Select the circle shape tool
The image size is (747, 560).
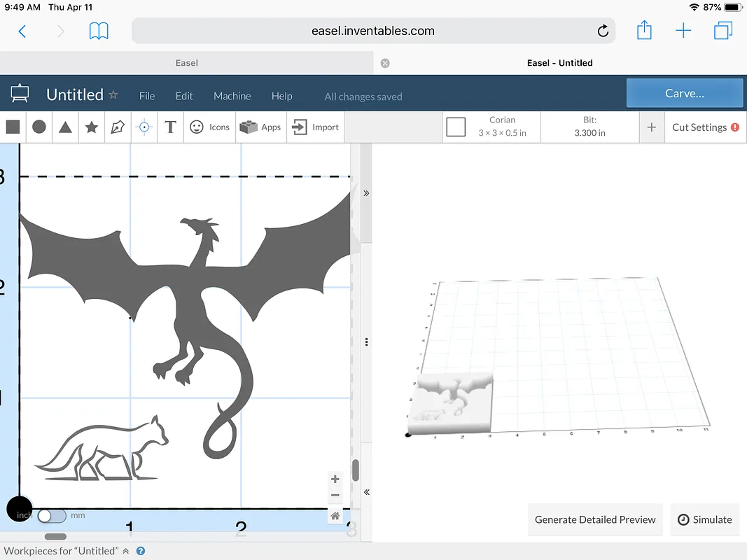[x=39, y=127]
